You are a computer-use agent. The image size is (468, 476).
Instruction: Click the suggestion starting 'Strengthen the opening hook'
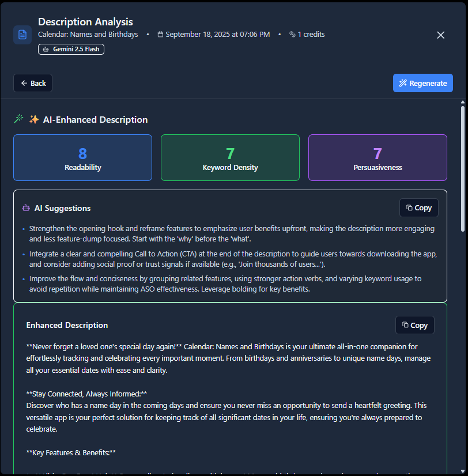pos(232,234)
